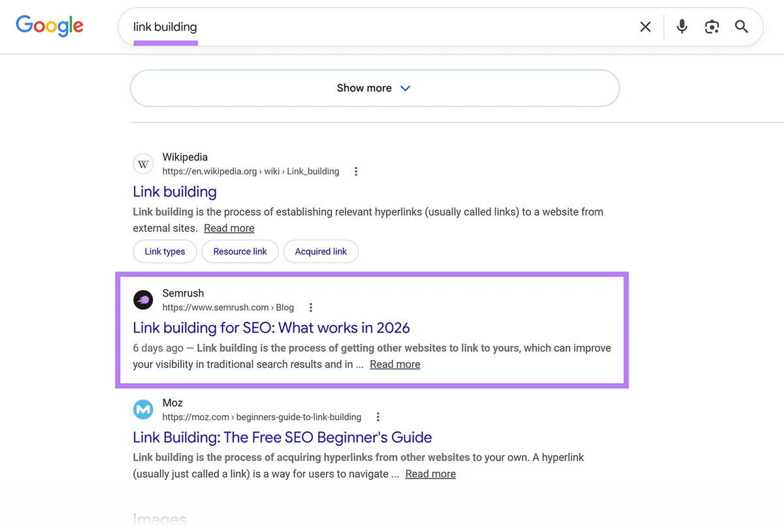
Task: Select the "Resource link" chip
Action: point(240,251)
